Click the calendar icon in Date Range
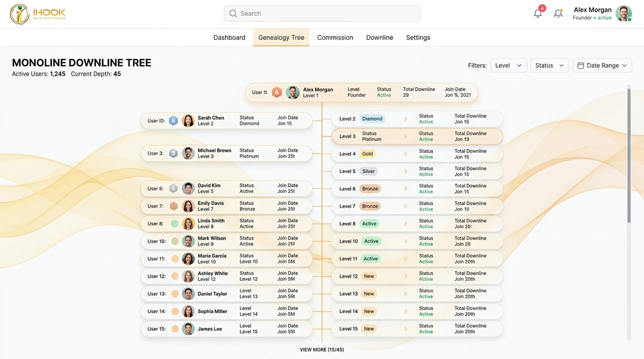The image size is (644, 359). (580, 65)
